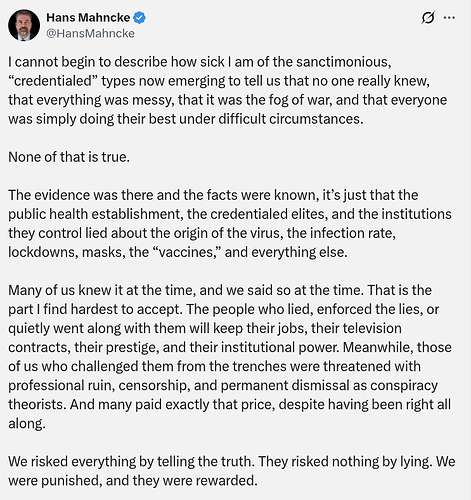Click the line starting "Many of us knew it"
471x500 pixels.
220,290
